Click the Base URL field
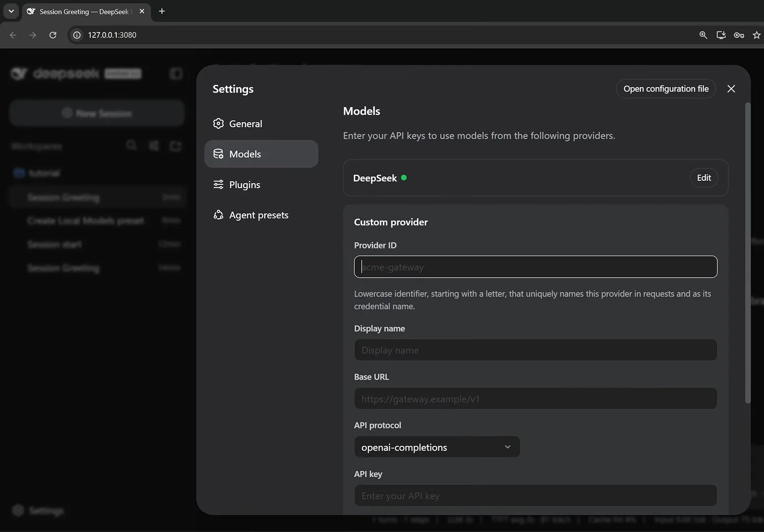 click(x=535, y=399)
